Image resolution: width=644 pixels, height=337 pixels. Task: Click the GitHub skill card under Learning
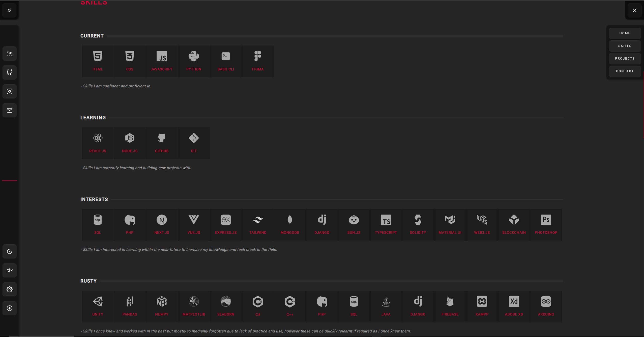coord(162,143)
